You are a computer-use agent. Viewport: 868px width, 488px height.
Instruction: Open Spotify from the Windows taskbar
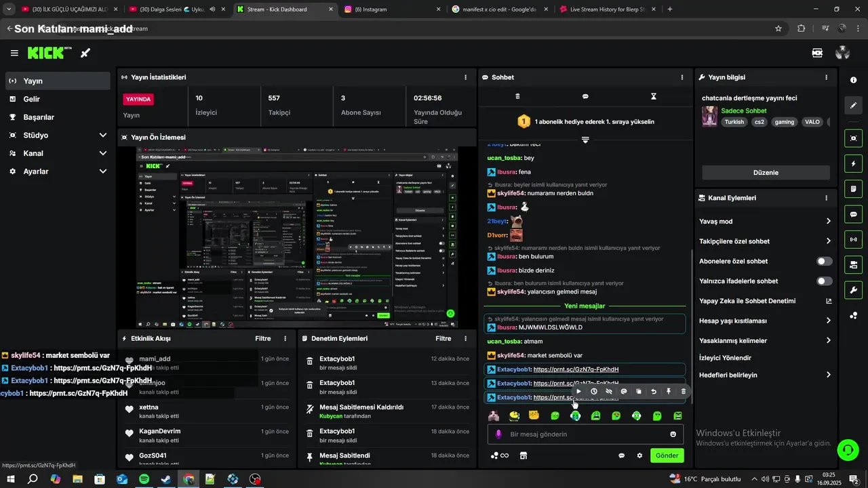click(144, 479)
